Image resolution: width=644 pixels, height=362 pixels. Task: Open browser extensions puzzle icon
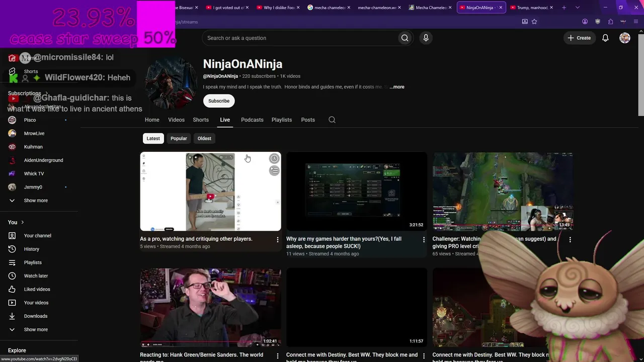click(610, 22)
